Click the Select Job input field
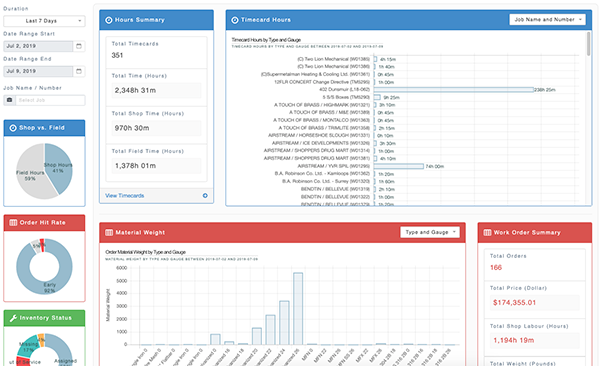 click(50, 100)
